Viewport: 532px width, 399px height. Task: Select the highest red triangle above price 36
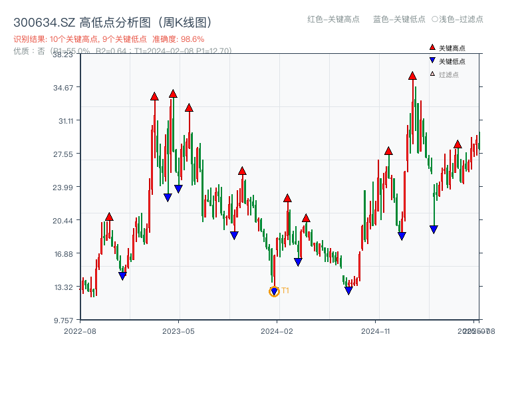(x=411, y=78)
